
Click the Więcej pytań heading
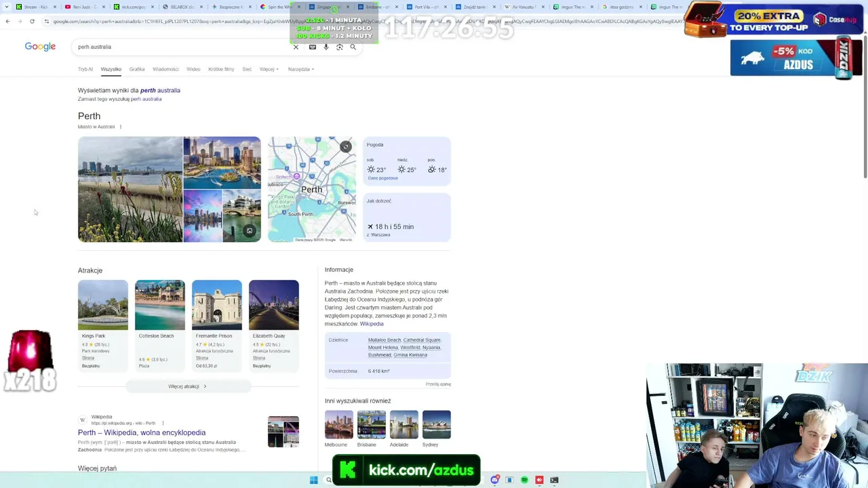(x=97, y=468)
